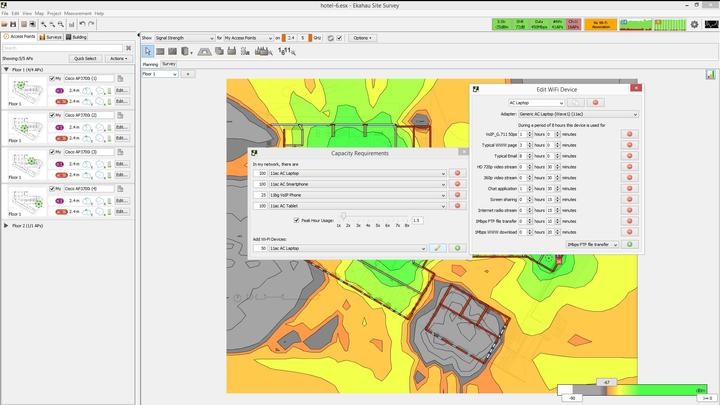Switch to the Survey tab above map
Viewport: 720px width, 405px height.
coord(169,64)
